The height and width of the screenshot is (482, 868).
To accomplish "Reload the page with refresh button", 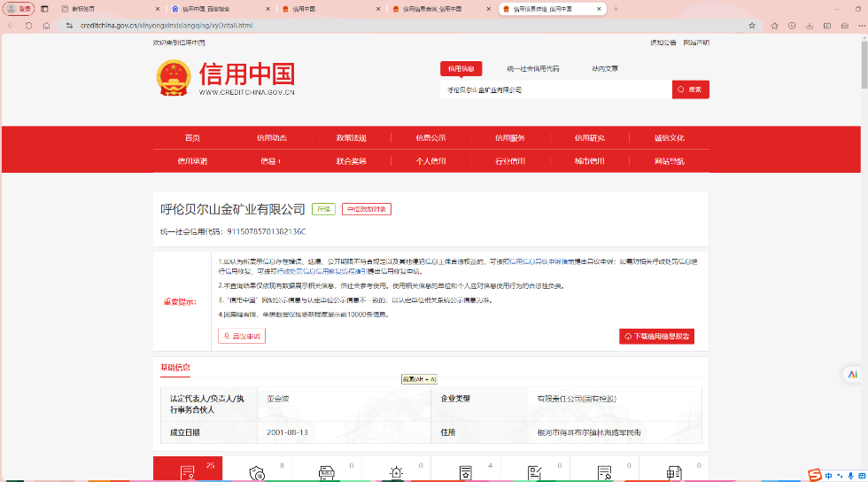I will [x=28, y=26].
